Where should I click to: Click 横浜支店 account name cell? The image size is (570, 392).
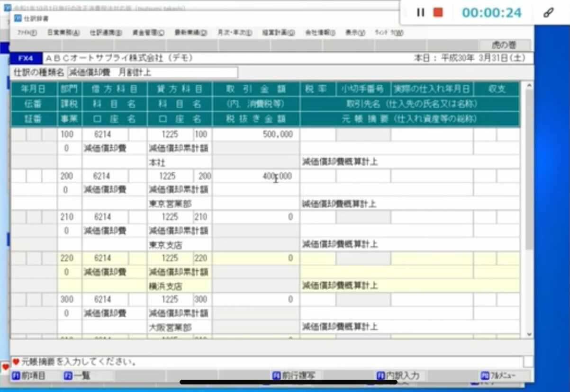[180, 286]
